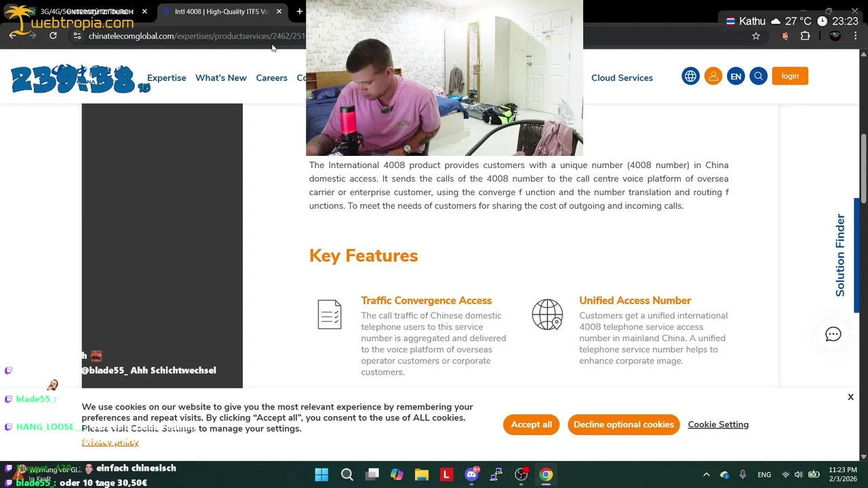Open the volume speaker tray icon

798,474
